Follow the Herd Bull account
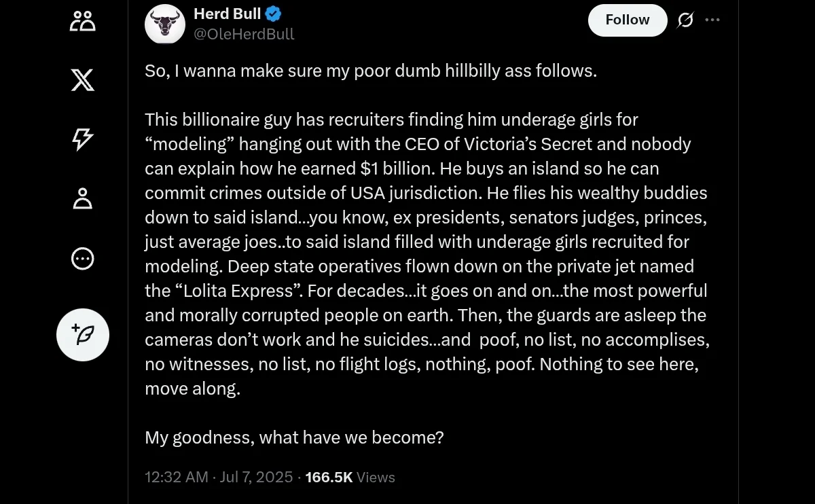The width and height of the screenshot is (815, 504). (x=627, y=20)
